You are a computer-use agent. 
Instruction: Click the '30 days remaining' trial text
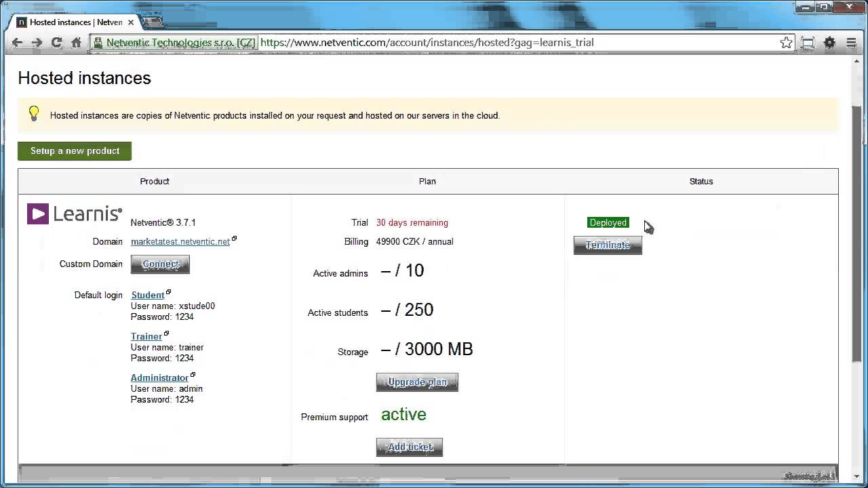point(412,223)
